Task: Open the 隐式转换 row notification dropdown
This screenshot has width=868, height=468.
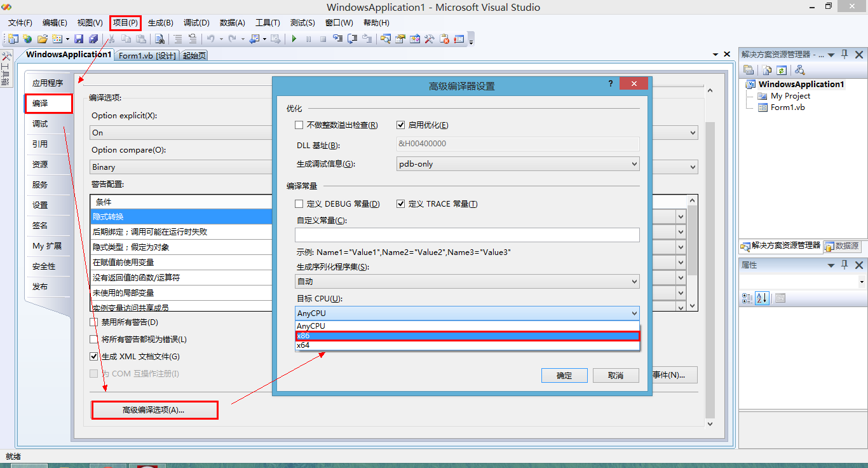Action: [x=681, y=217]
